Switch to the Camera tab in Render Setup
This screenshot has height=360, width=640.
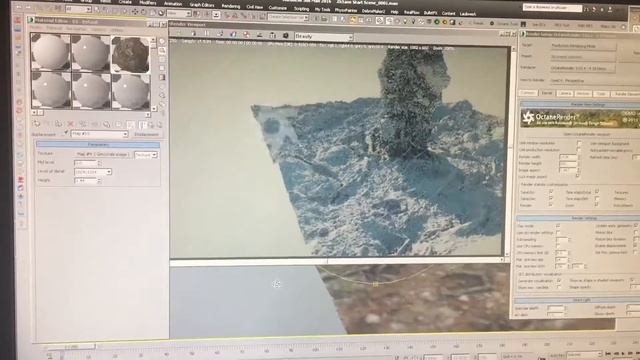564,93
